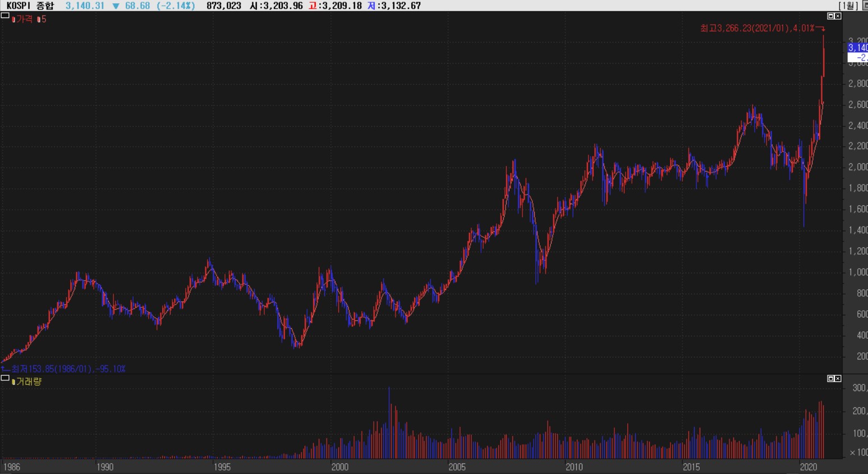Click the 최고 3,266.23 high annotation
The width and height of the screenshot is (868, 474).
click(757, 28)
